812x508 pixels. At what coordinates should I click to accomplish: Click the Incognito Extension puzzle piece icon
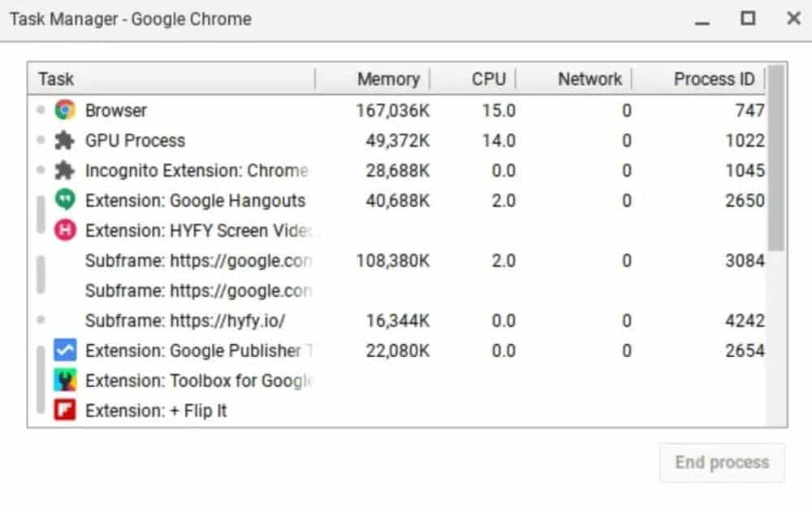click(65, 170)
